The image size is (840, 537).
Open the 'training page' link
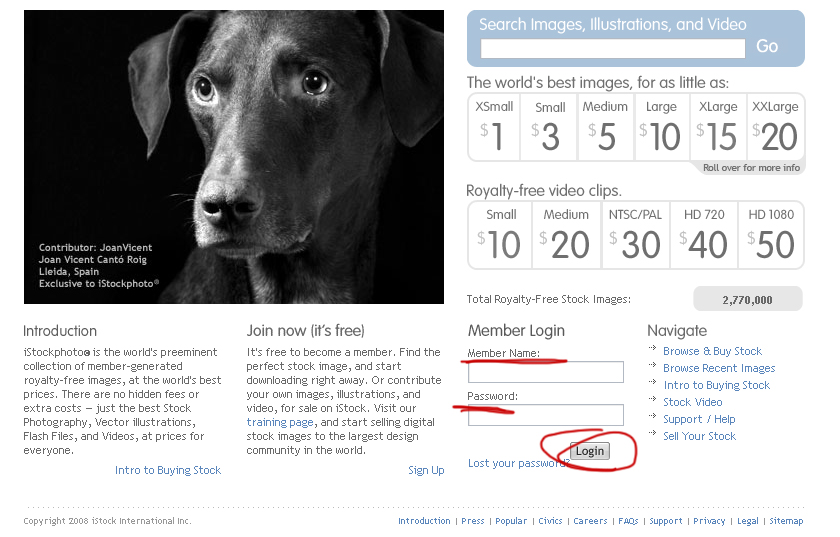280,422
